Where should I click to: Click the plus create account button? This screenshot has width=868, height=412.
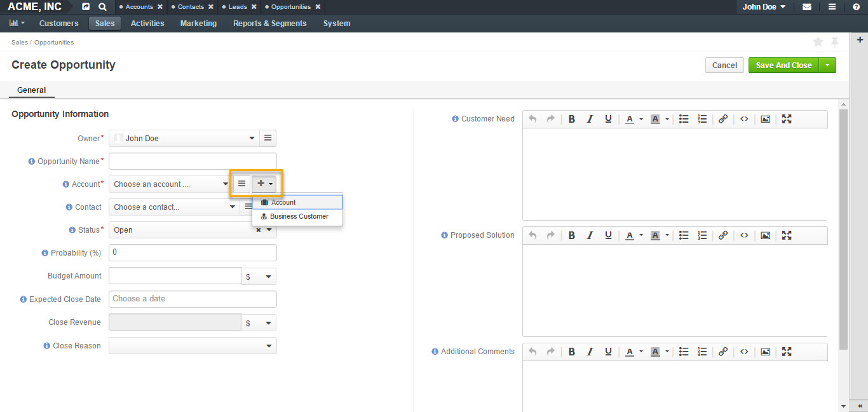tap(265, 184)
